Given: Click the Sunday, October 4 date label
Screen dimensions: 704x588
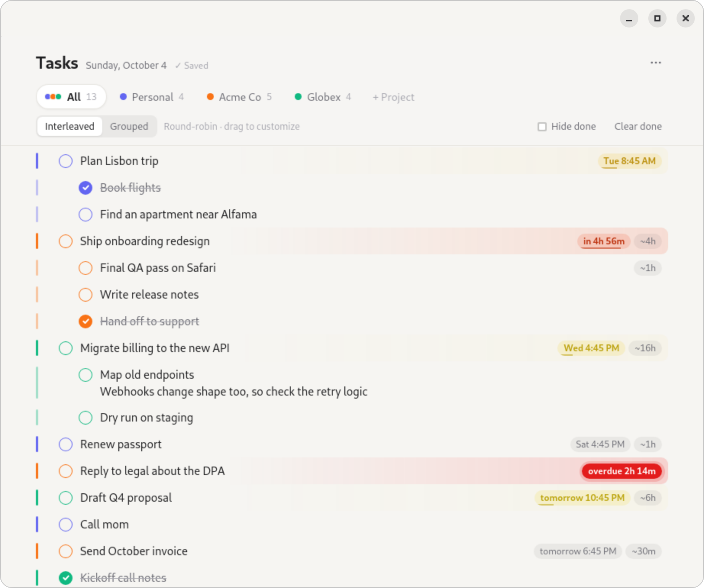Looking at the screenshot, I should [126, 66].
